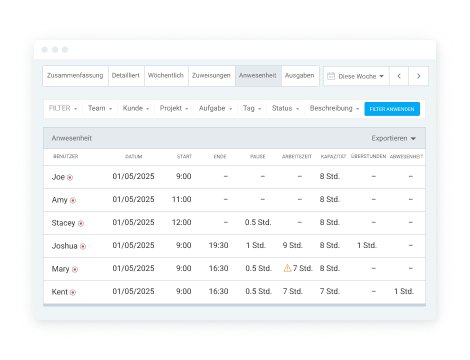The image size is (470, 360).
Task: Click Kent's Kapazität 7 Std.
Action: [330, 291]
